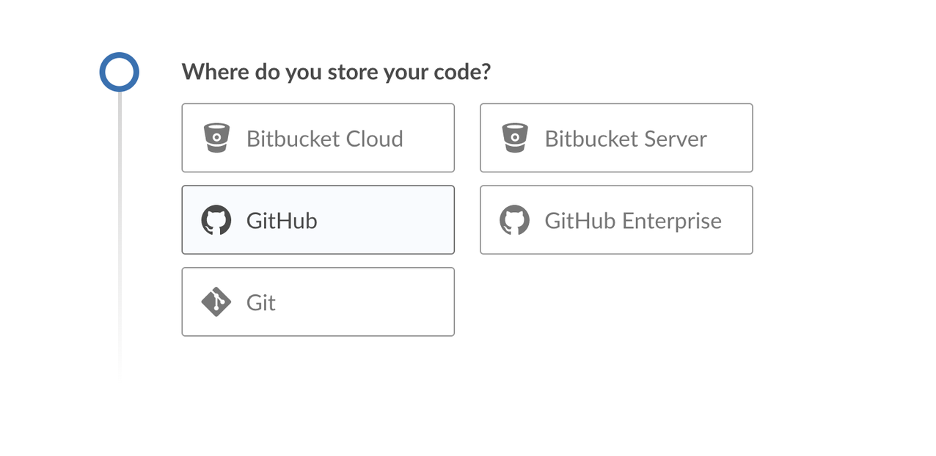Click the Bitbucket Cloud bucket icon

(x=216, y=138)
